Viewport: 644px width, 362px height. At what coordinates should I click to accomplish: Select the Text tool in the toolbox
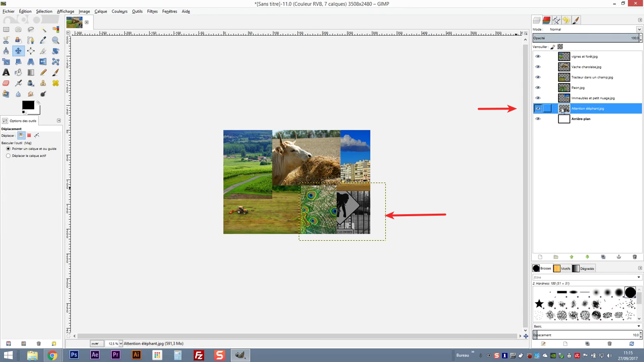[x=6, y=72]
